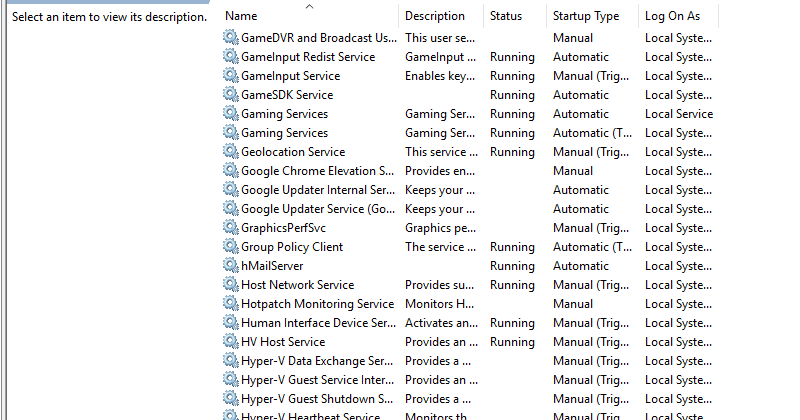Sort list by the Status column header
The height and width of the screenshot is (420, 800).
point(515,16)
